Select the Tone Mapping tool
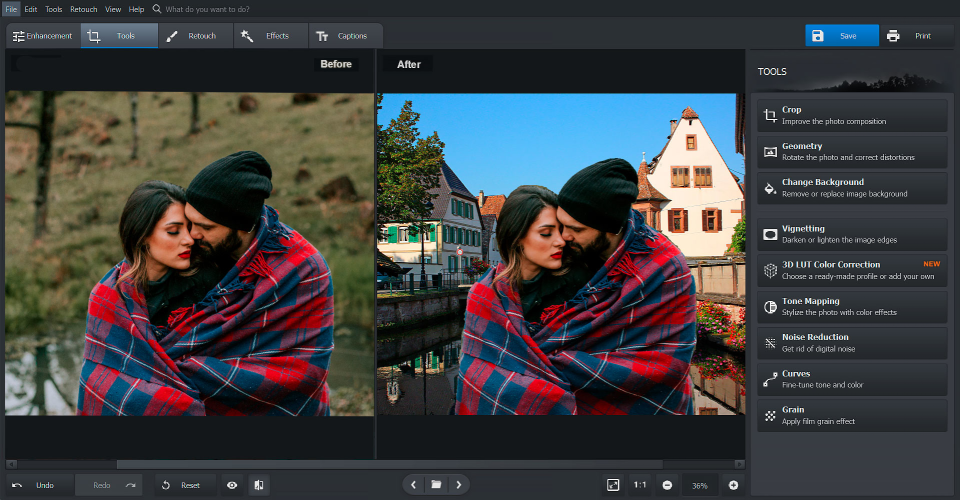960x500 pixels. pos(852,306)
